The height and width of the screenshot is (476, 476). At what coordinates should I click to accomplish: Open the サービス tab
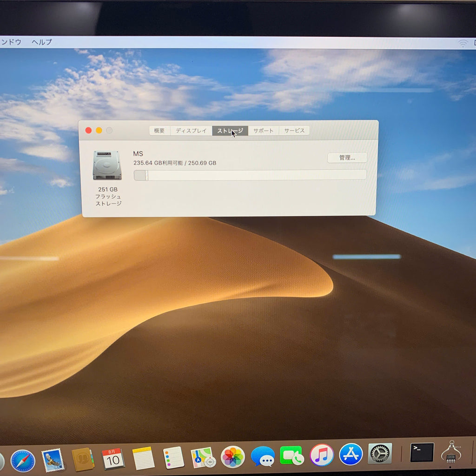(294, 131)
